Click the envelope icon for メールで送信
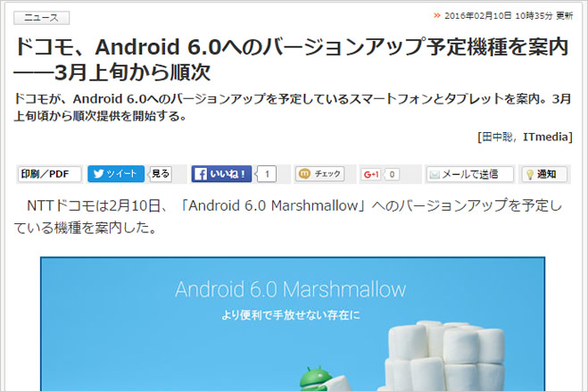Viewport: 588px width, 392px height. pos(435,174)
